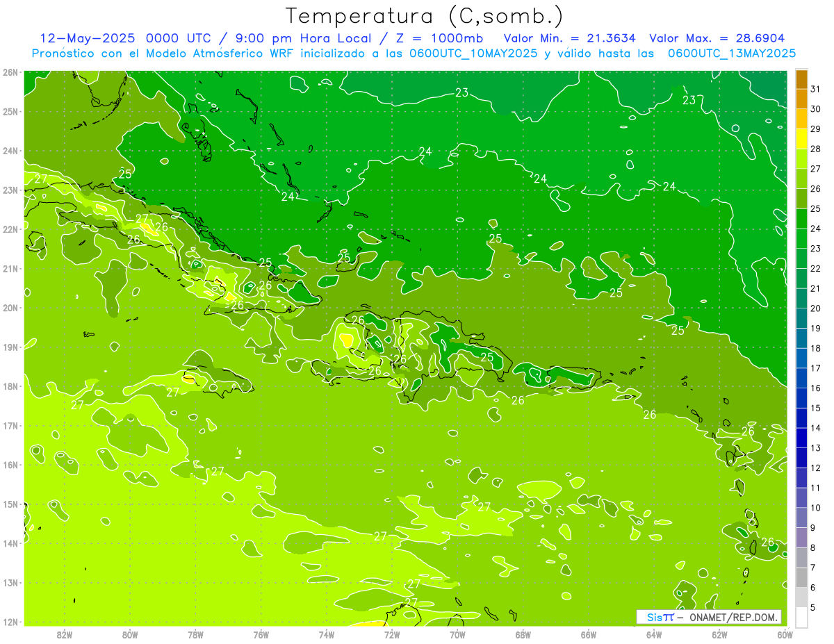The image size is (834, 644).
Task: Click the color scale label "28" on the legend
Action: tap(816, 149)
